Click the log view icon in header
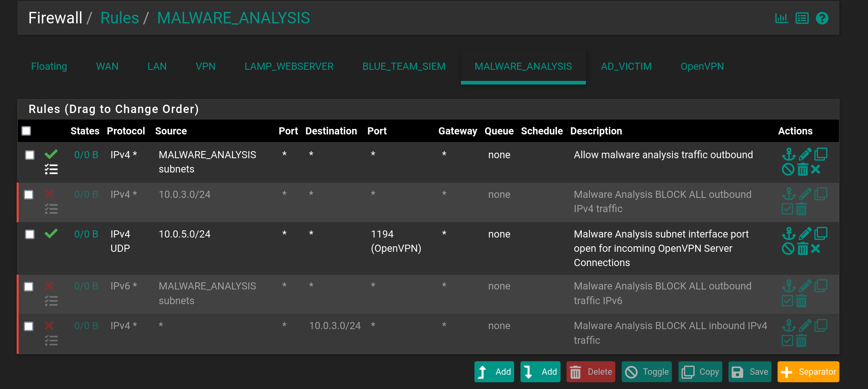The width and height of the screenshot is (868, 389). tap(802, 18)
